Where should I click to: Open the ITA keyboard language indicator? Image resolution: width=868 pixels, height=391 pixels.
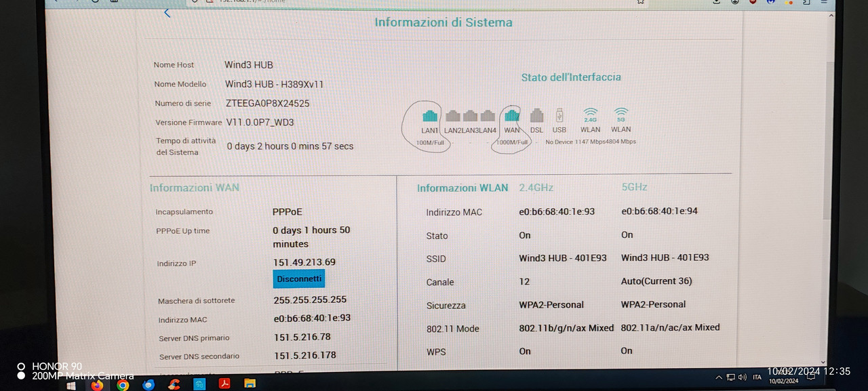click(757, 377)
